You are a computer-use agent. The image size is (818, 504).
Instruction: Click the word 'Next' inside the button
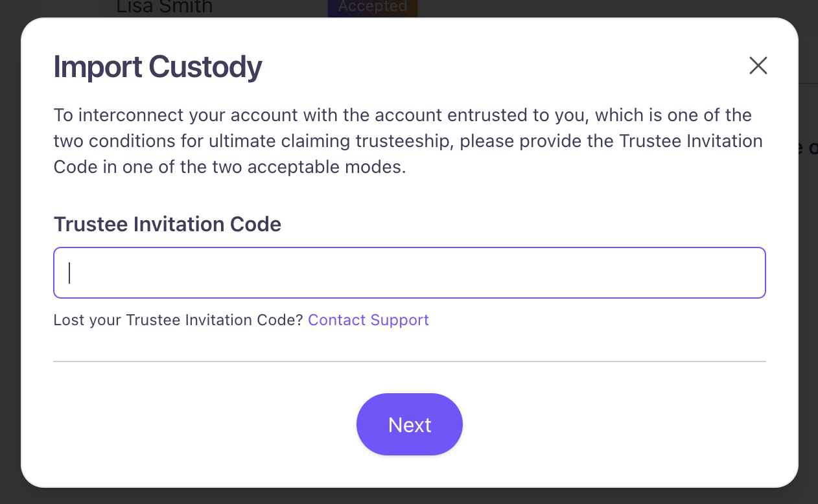[x=410, y=425]
